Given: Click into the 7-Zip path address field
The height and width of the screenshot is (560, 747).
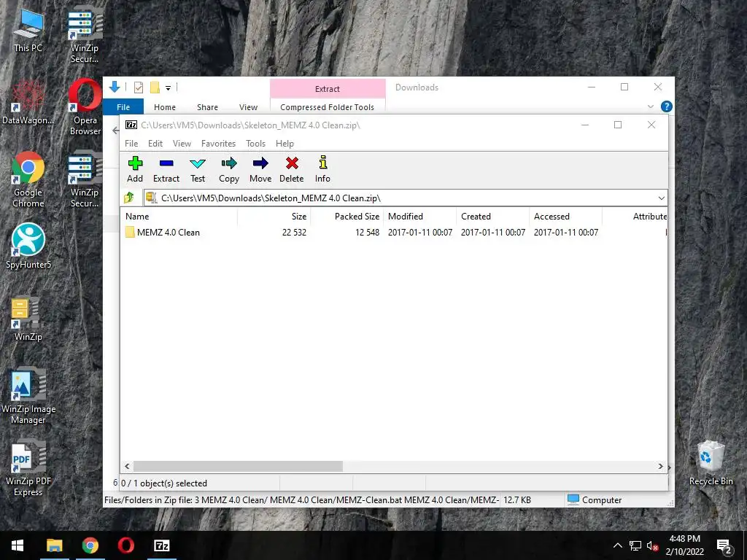Looking at the screenshot, I should click(x=406, y=198).
